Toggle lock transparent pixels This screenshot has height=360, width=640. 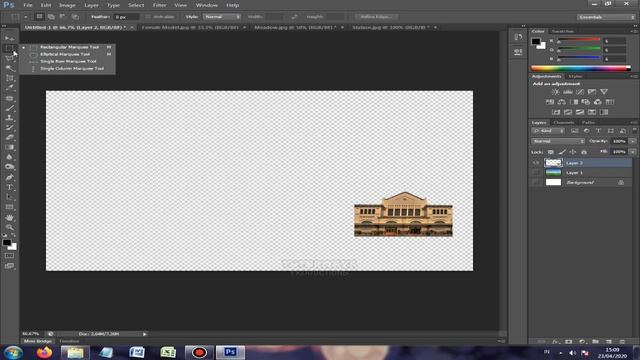click(551, 152)
